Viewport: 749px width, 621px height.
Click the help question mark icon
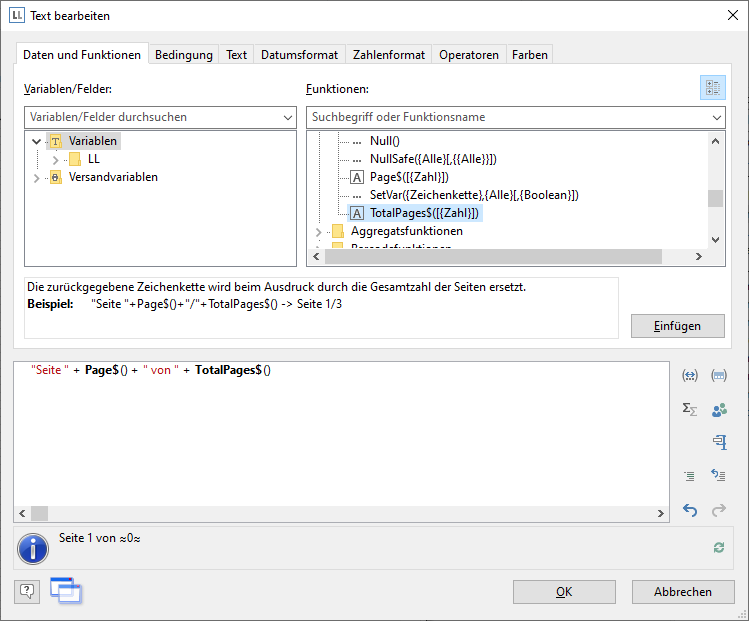(27, 591)
